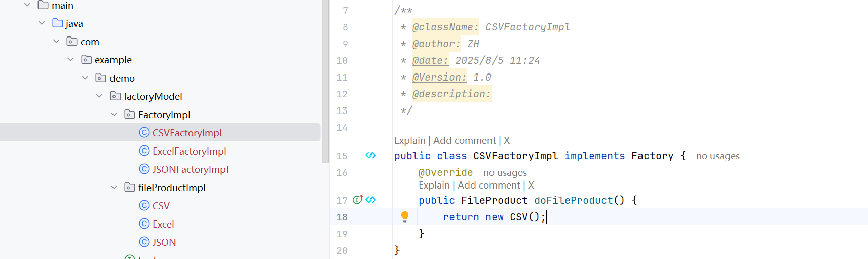This screenshot has width=868, height=259.
Task: Click the package folder icon for factoryModel
Action: tap(116, 96)
